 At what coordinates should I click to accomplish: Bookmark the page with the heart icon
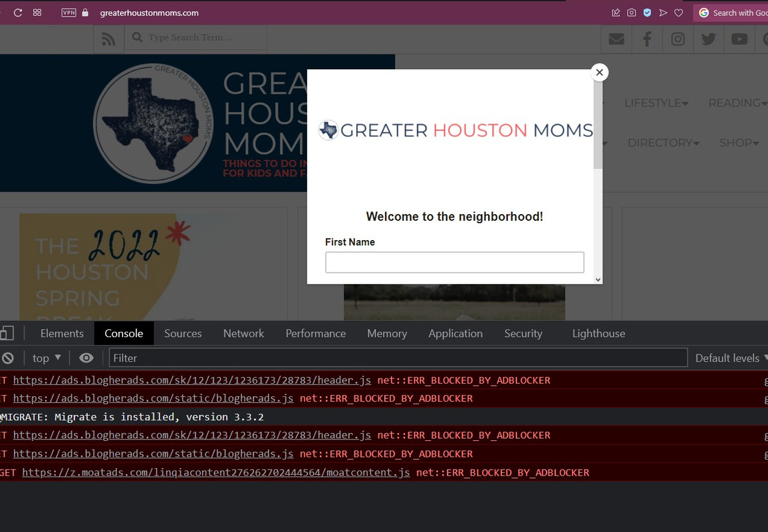click(679, 13)
